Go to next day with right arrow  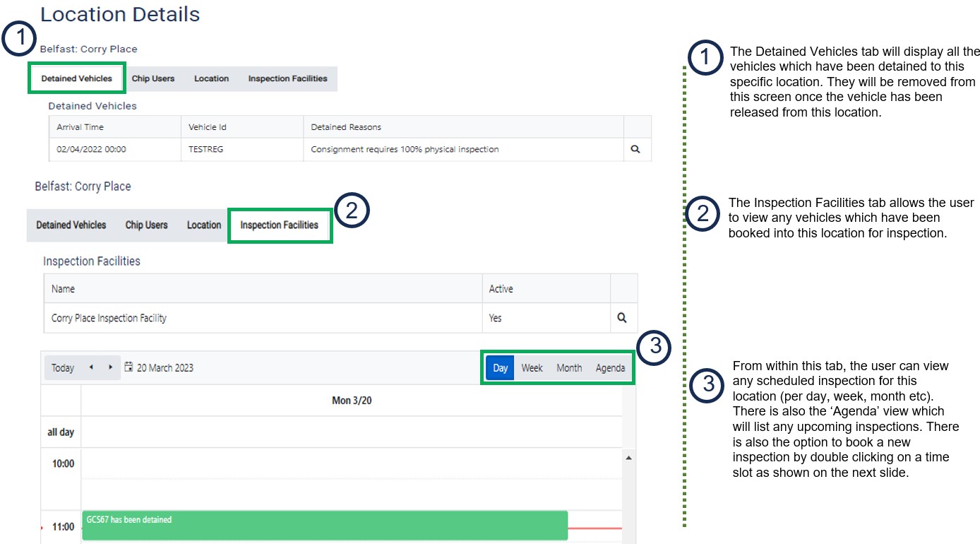(x=110, y=367)
